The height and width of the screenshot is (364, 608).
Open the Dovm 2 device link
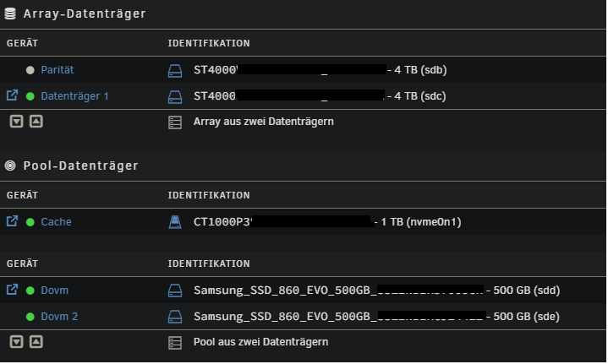59,317
